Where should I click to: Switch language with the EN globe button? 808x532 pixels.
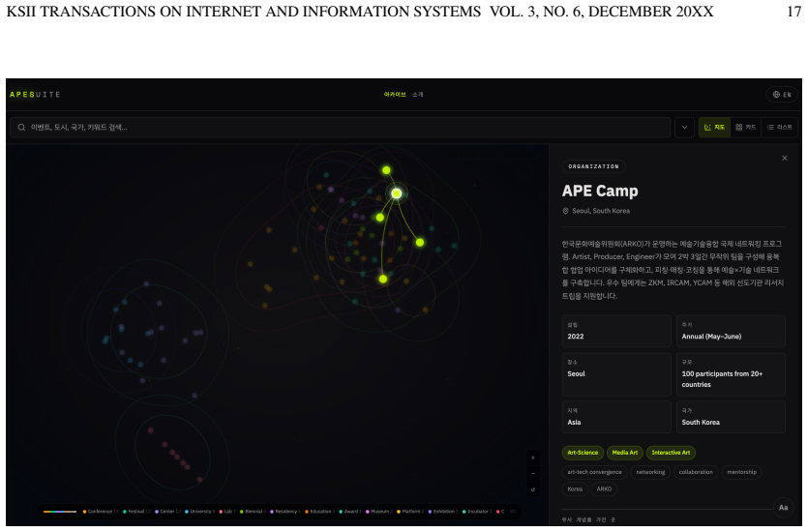(782, 95)
